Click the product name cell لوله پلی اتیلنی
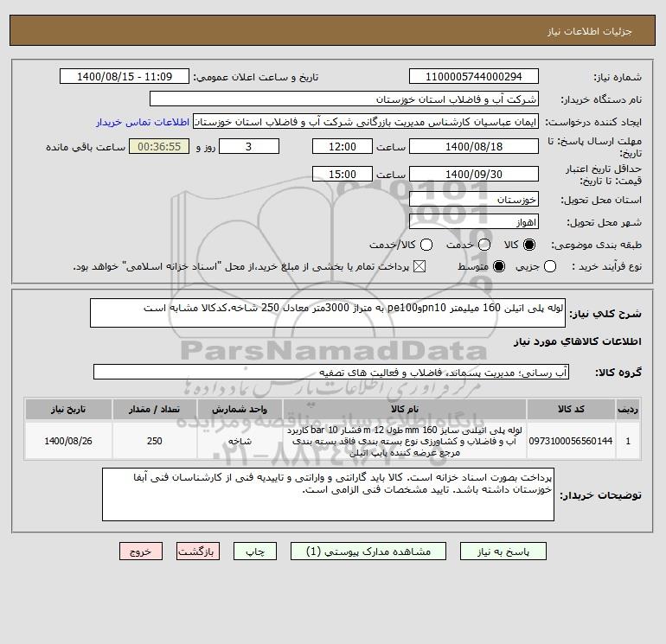The height and width of the screenshot is (644, 666). click(405, 441)
